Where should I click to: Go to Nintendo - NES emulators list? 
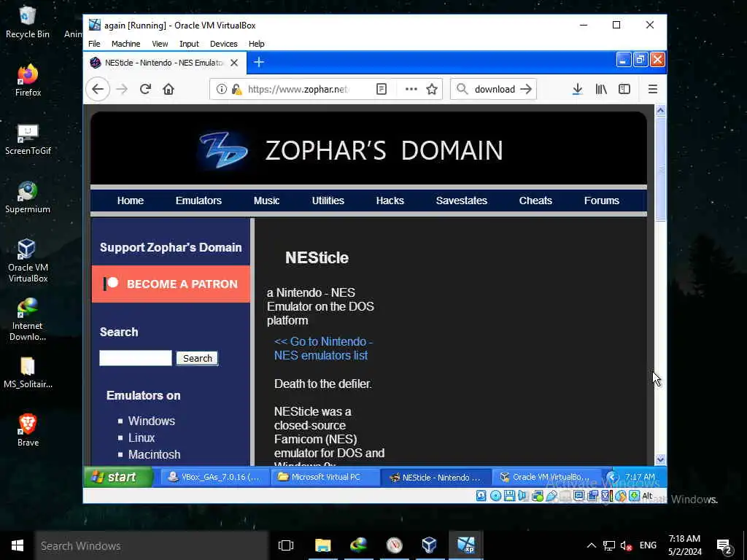click(323, 349)
